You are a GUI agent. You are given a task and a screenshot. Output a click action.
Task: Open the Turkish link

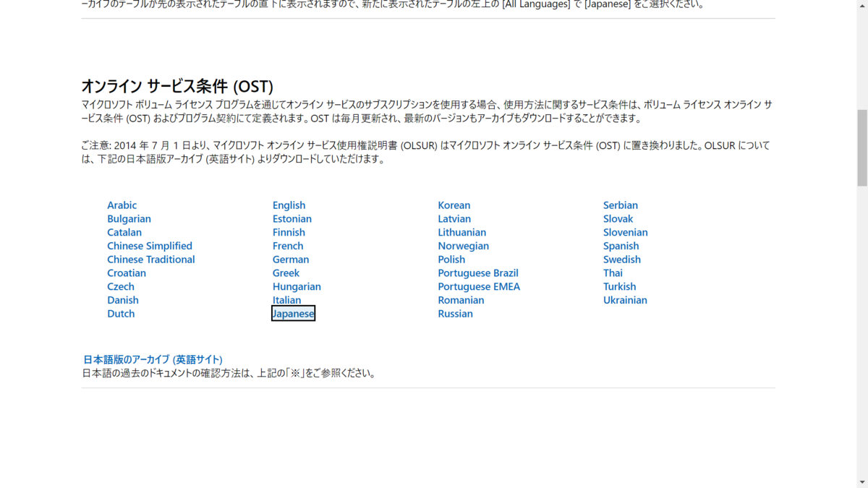(x=620, y=287)
